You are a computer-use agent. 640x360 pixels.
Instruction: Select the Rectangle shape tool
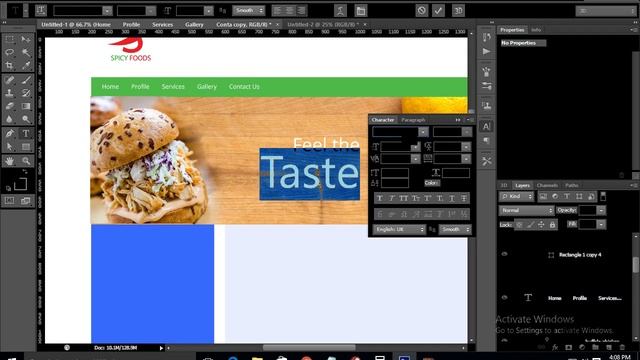(26, 147)
